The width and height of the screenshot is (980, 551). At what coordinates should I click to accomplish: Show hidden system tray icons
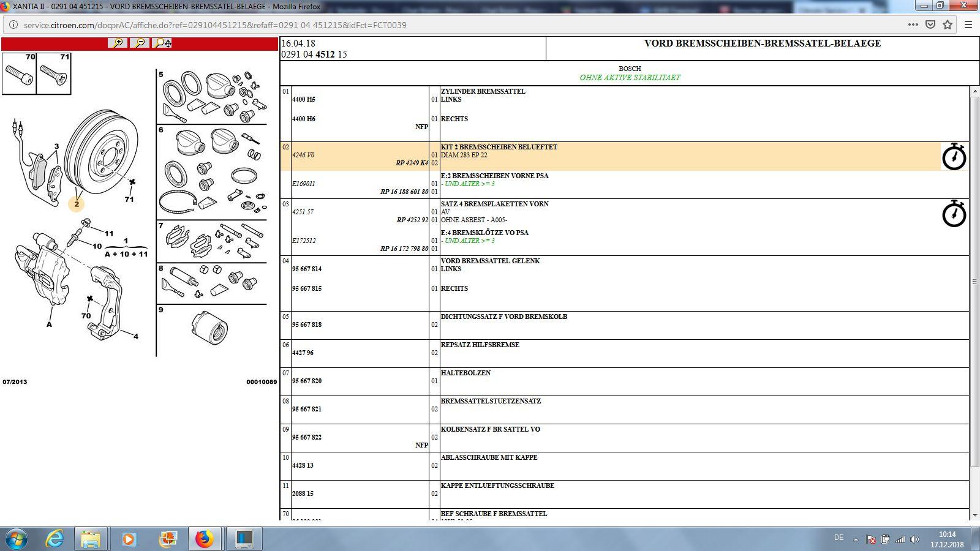click(x=856, y=539)
